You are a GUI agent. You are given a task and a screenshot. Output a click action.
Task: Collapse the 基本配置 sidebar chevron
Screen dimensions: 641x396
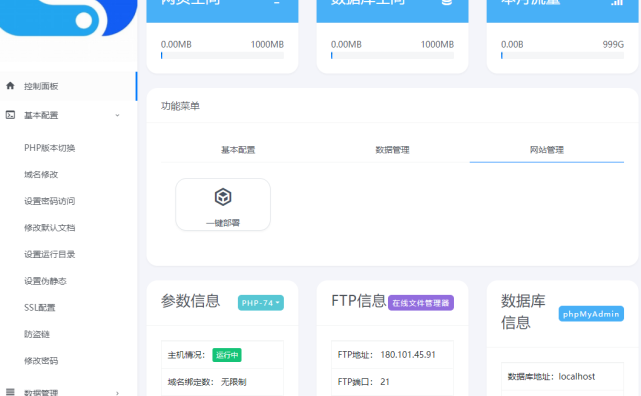pos(117,115)
